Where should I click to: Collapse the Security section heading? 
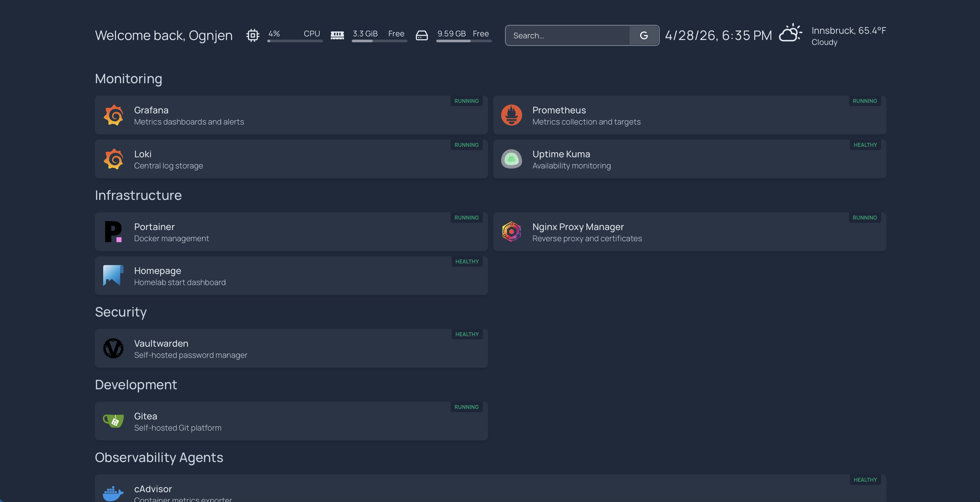point(121,312)
